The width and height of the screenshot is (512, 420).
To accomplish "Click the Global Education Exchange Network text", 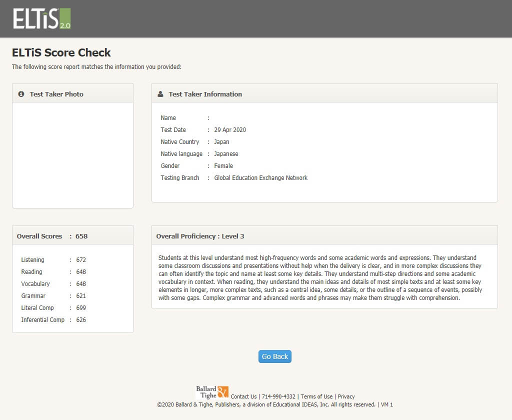I will point(260,178).
